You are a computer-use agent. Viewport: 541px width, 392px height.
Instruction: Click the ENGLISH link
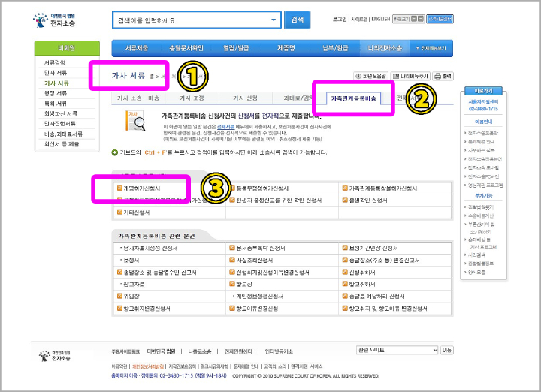(x=381, y=19)
